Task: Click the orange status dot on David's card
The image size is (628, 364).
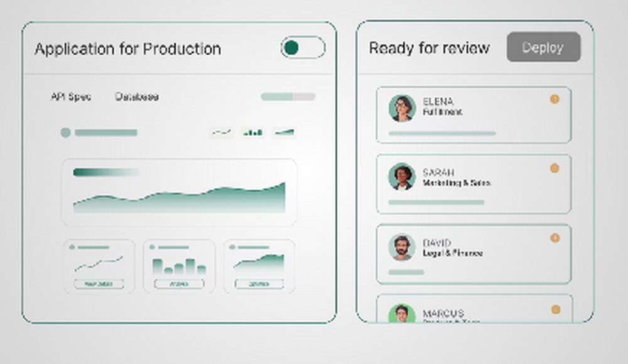Action: point(553,238)
